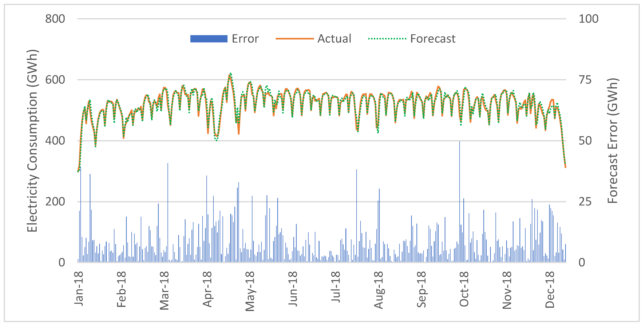This screenshot has height=324, width=644.
Task: Select the Actual legend label
Action: click(334, 39)
